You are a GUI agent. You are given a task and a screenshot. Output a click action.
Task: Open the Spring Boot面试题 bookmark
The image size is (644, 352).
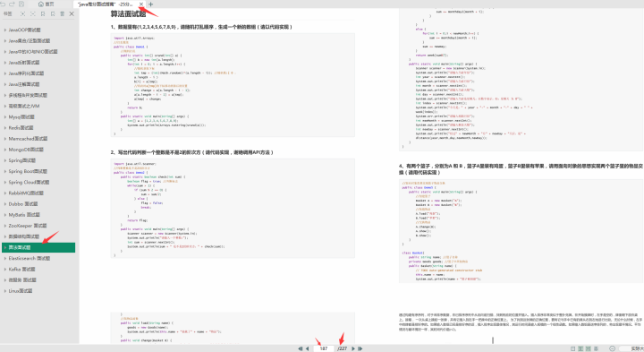coord(28,171)
